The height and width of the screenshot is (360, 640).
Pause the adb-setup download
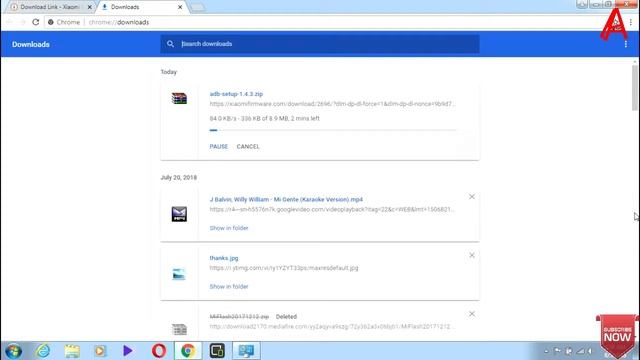click(x=219, y=147)
